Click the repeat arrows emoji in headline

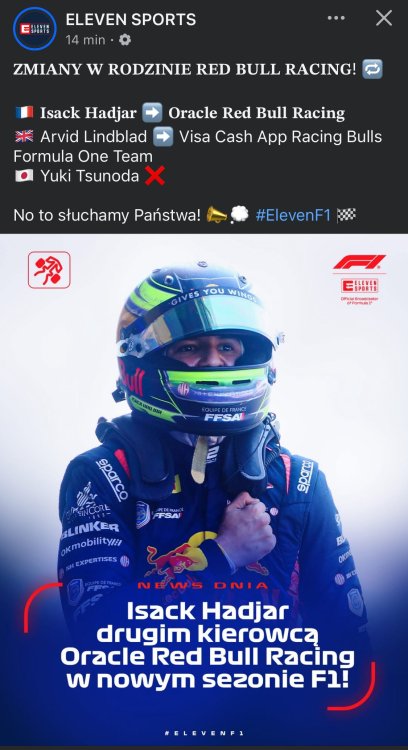(372, 69)
